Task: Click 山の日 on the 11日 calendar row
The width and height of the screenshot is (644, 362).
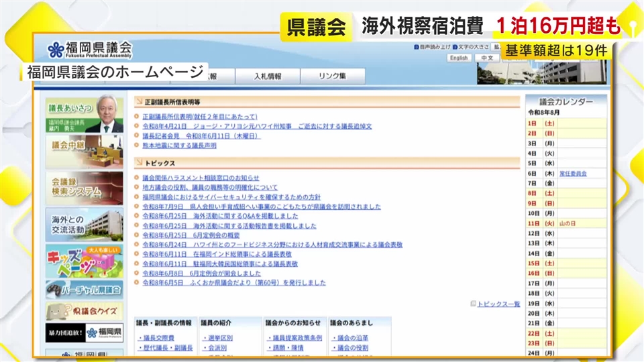Action: pyautogui.click(x=568, y=224)
